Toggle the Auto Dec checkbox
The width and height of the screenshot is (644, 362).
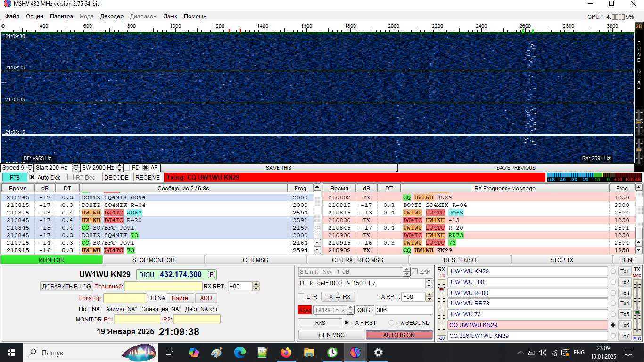coord(32,177)
